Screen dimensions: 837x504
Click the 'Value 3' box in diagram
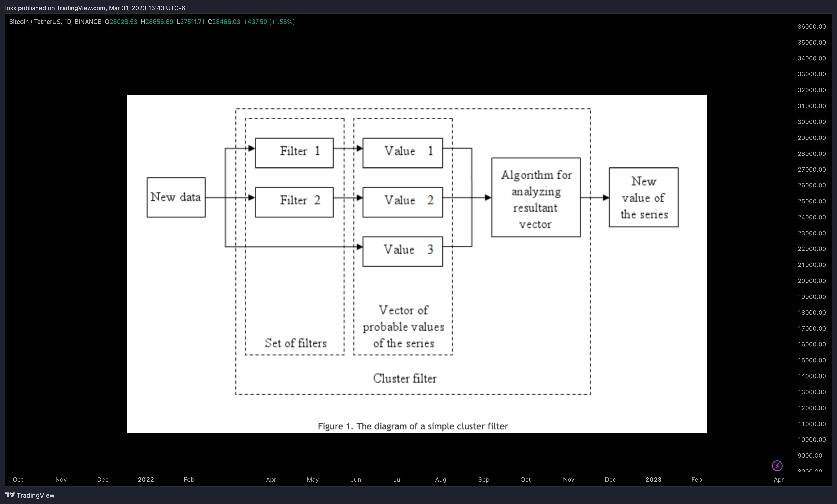403,251
